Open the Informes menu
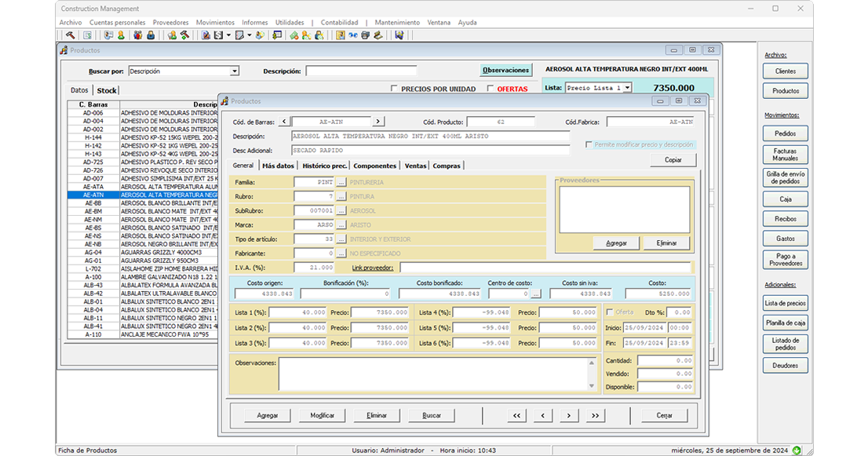The image size is (868, 456). [254, 23]
